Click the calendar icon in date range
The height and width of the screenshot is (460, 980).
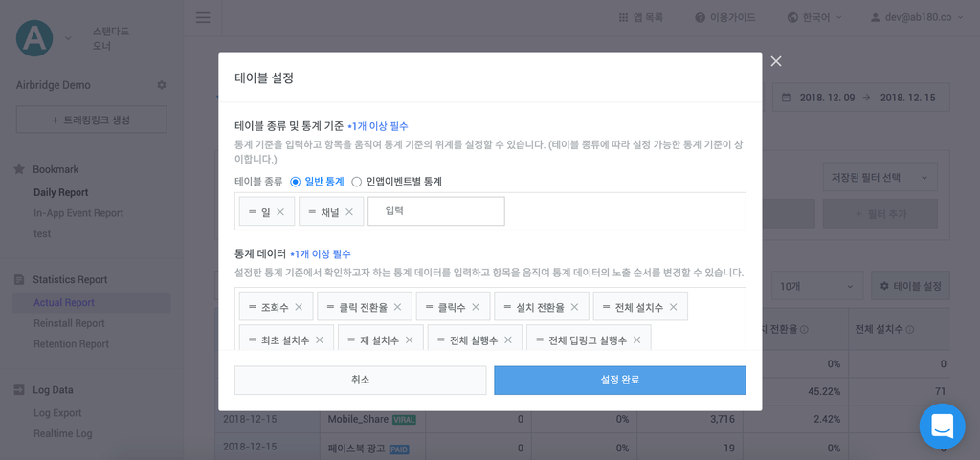[787, 98]
